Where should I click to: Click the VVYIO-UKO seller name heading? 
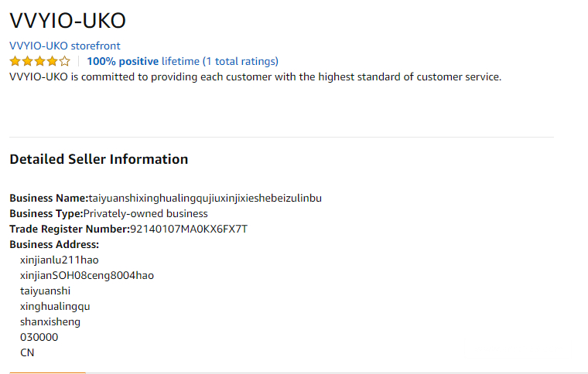[x=67, y=21]
